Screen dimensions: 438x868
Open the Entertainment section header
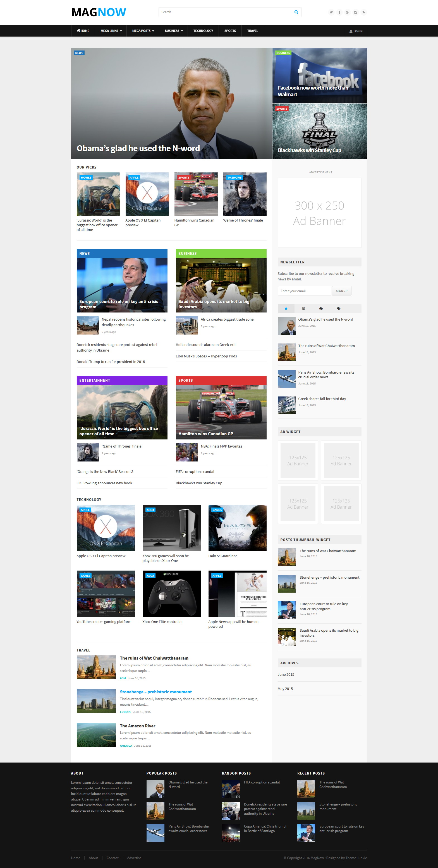click(122, 380)
